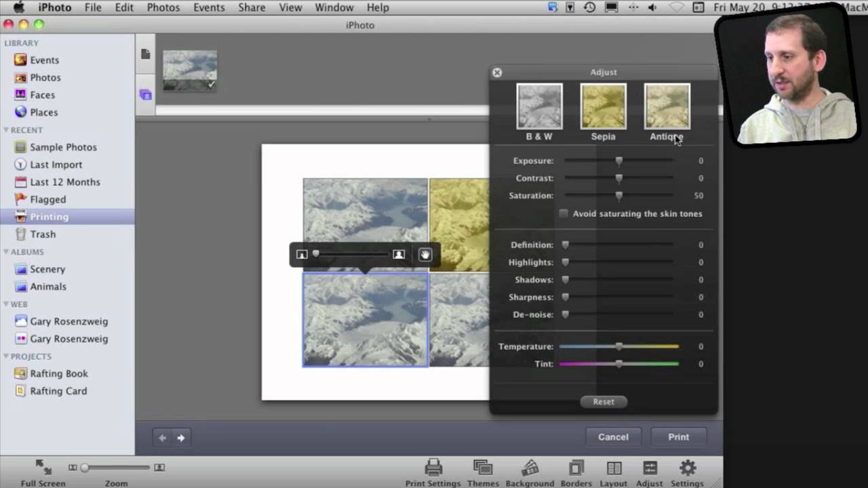Select Sample Photos in sidebar

(63, 147)
